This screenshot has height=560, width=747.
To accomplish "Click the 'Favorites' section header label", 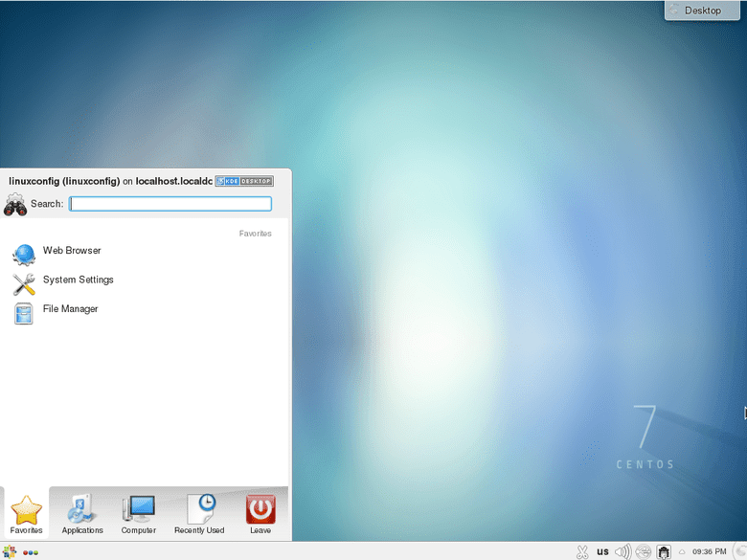I will click(256, 234).
